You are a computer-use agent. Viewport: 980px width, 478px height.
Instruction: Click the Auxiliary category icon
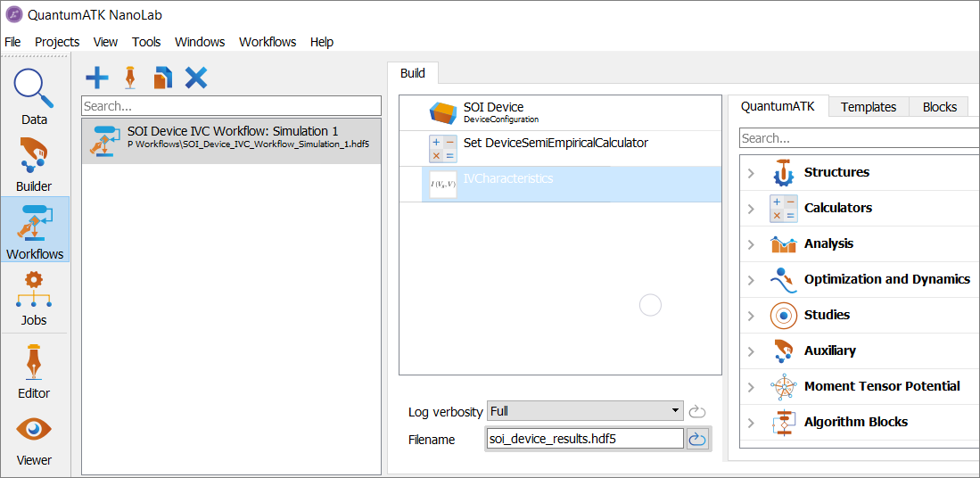pos(783,350)
